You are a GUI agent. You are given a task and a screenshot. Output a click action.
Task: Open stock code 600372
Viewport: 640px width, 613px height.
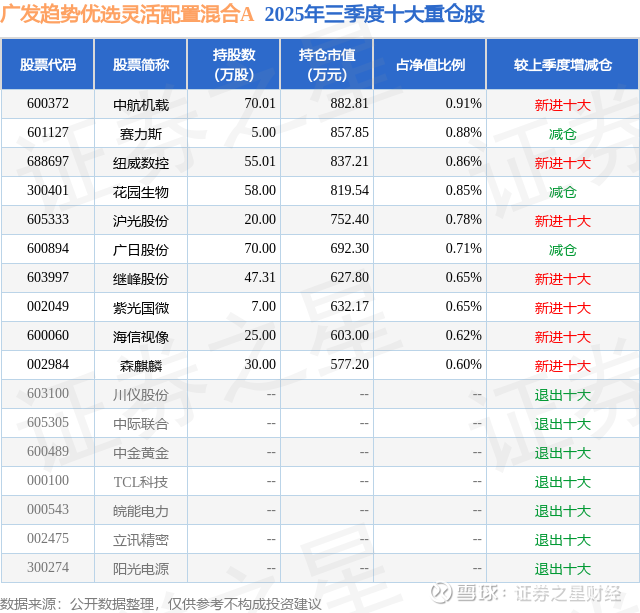pyautogui.click(x=48, y=104)
